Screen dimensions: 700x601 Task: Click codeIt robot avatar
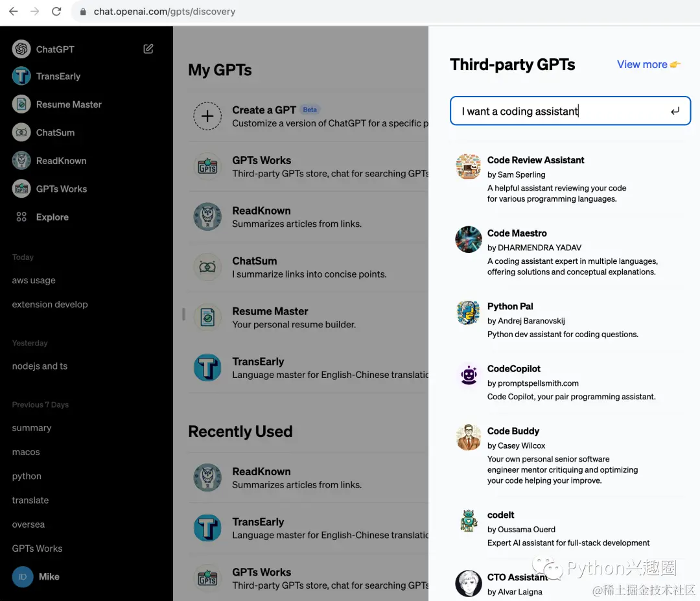pyautogui.click(x=469, y=521)
